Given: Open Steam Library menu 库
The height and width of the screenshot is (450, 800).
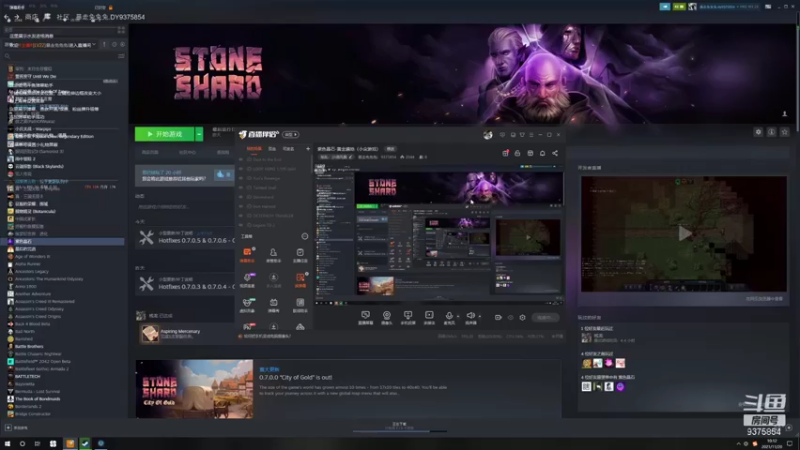Looking at the screenshot, I should click(47, 17).
